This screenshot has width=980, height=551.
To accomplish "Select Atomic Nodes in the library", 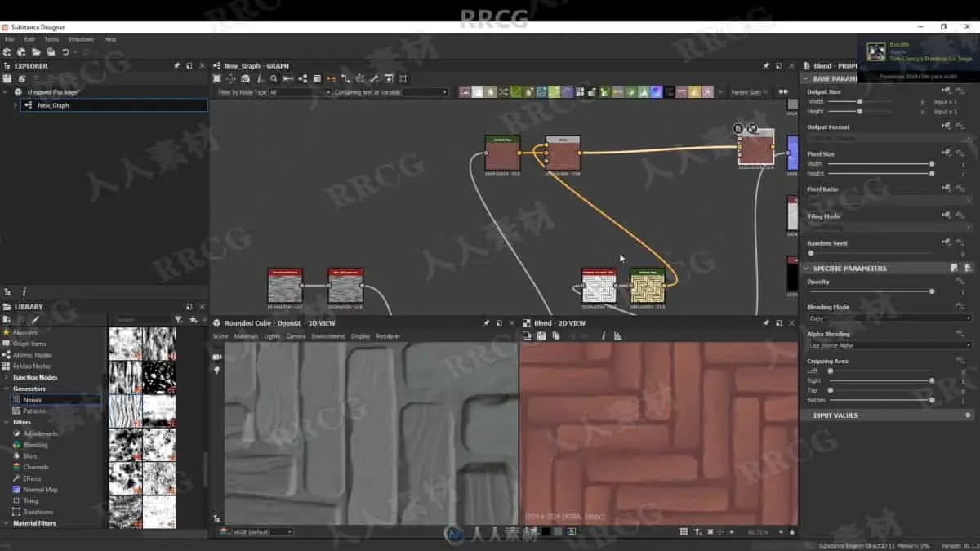I will coord(32,355).
